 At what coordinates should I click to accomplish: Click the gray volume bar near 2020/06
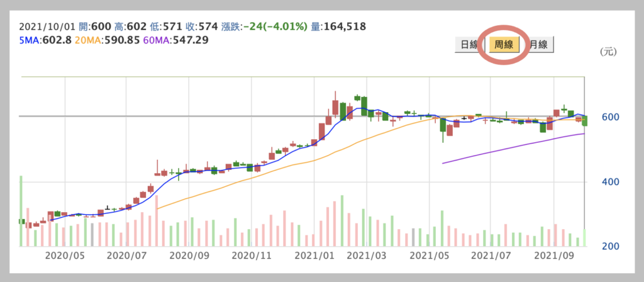click(92, 234)
